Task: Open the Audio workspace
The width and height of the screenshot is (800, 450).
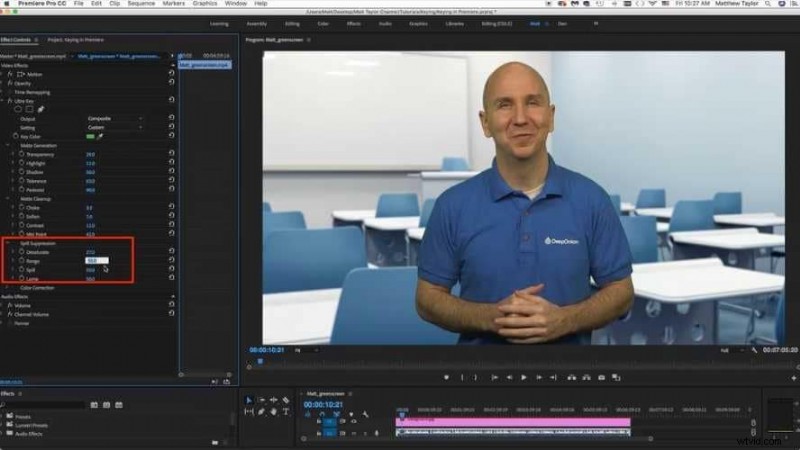Action: (x=385, y=24)
